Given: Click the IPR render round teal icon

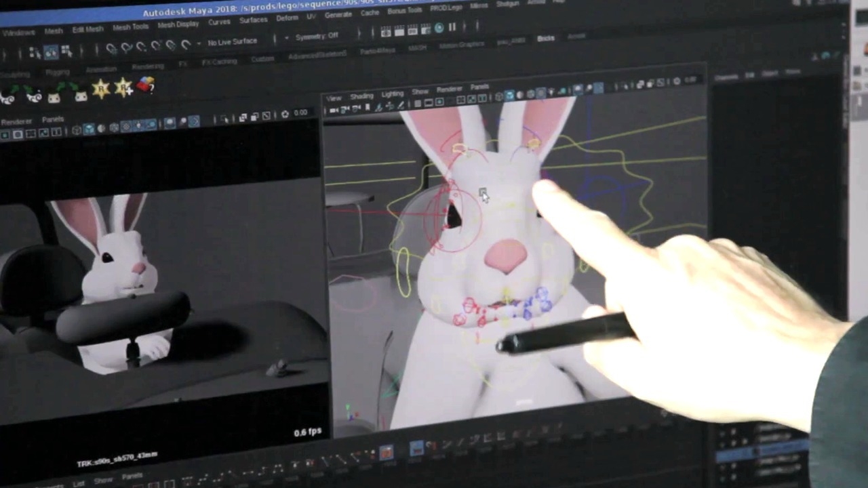Looking at the screenshot, I should click(439, 28).
